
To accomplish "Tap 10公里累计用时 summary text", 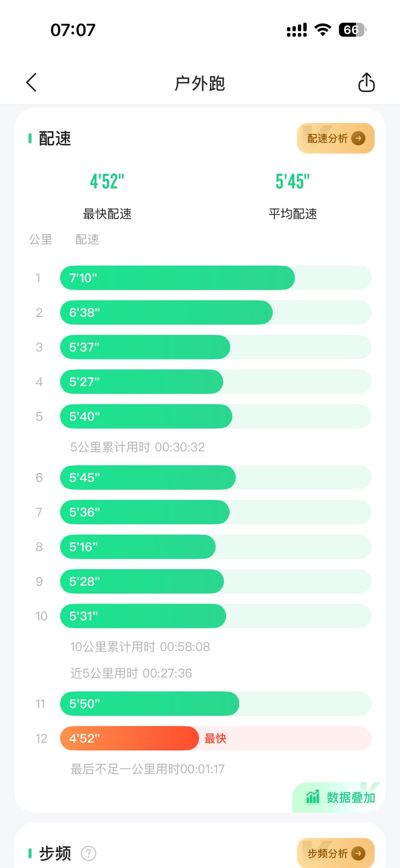I will click(x=140, y=647).
